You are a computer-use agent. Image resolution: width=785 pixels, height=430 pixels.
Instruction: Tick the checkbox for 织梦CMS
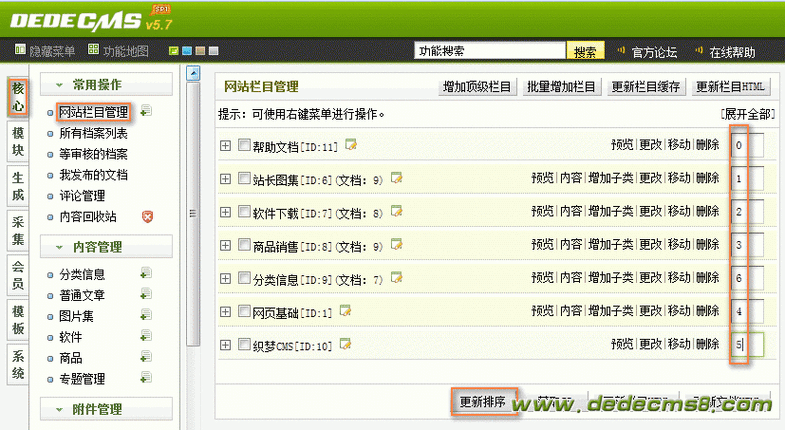(x=244, y=344)
